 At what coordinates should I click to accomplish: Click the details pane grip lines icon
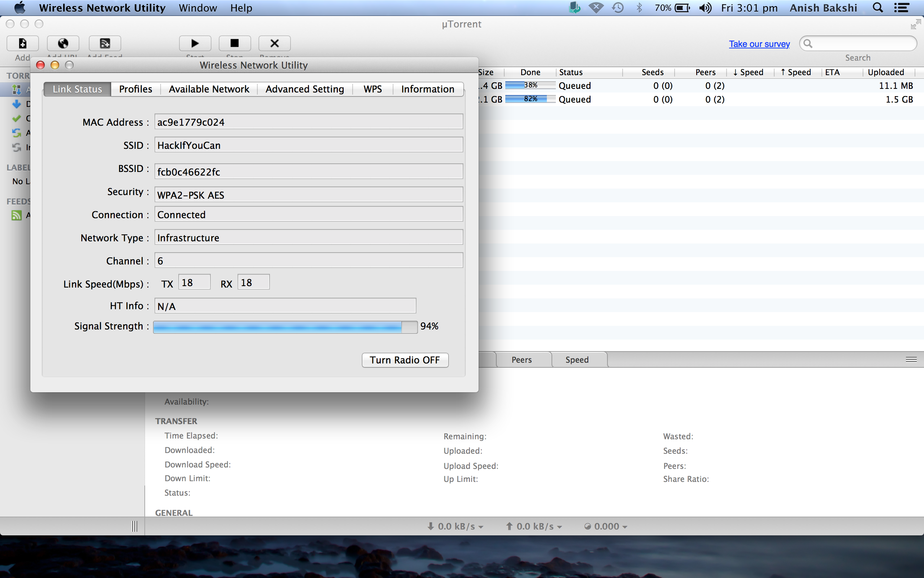[x=911, y=360]
